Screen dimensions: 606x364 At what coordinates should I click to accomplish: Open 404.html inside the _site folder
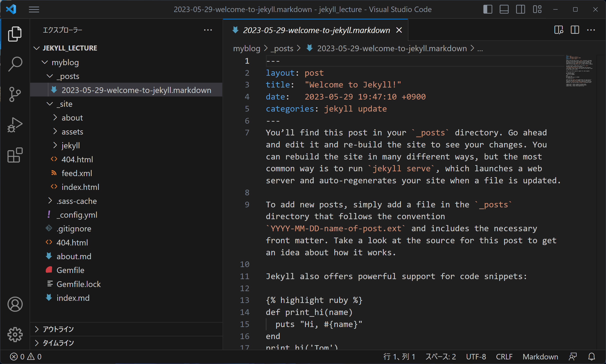pos(126,159)
